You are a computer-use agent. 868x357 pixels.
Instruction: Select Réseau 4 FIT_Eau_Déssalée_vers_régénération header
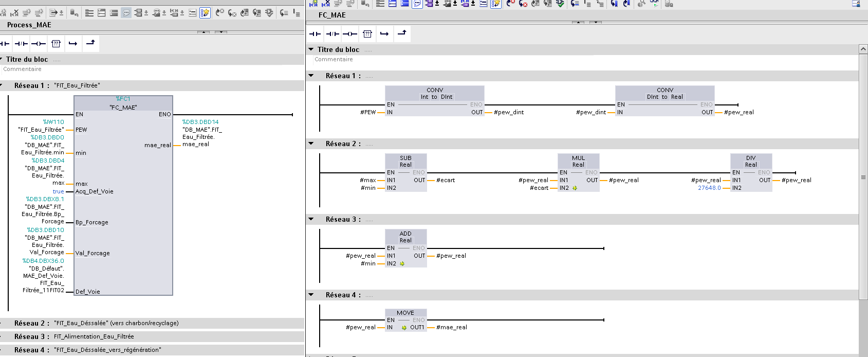tap(107, 350)
